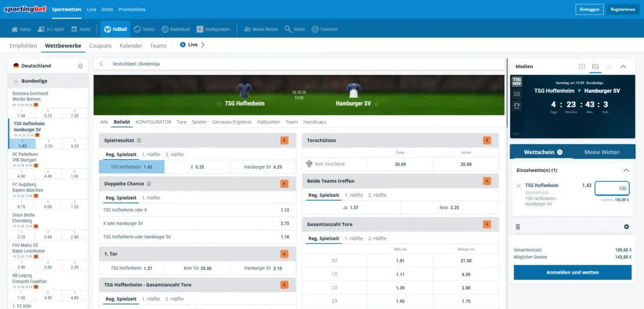Delete all bets with trash icon
The height and width of the screenshot is (309, 644).
(x=518, y=227)
